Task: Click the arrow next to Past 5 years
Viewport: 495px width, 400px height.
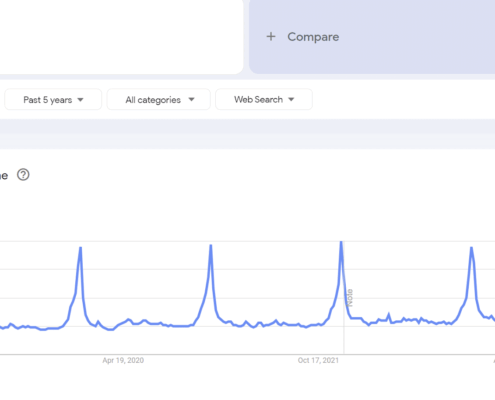Action: coord(80,100)
